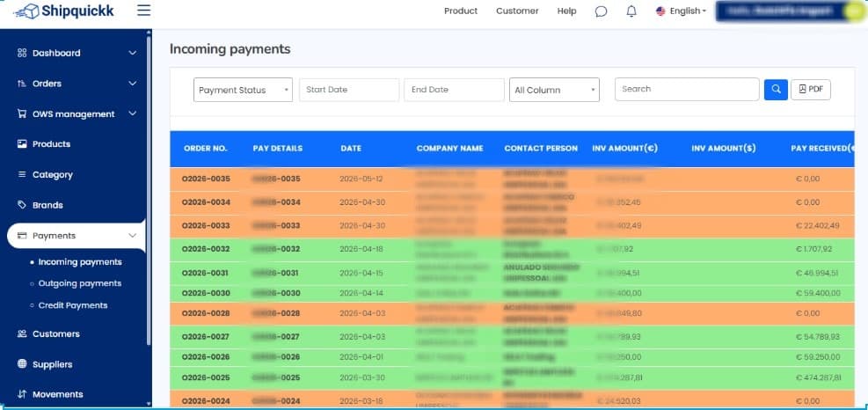This screenshot has height=410, width=868.
Task: Click the Orders sort icon in sidebar
Action: (22, 84)
